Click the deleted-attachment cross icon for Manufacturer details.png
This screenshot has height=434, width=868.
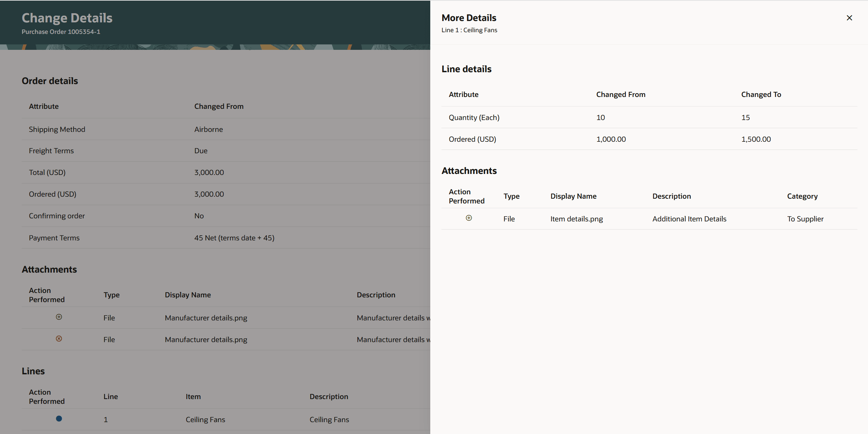pyautogui.click(x=59, y=338)
